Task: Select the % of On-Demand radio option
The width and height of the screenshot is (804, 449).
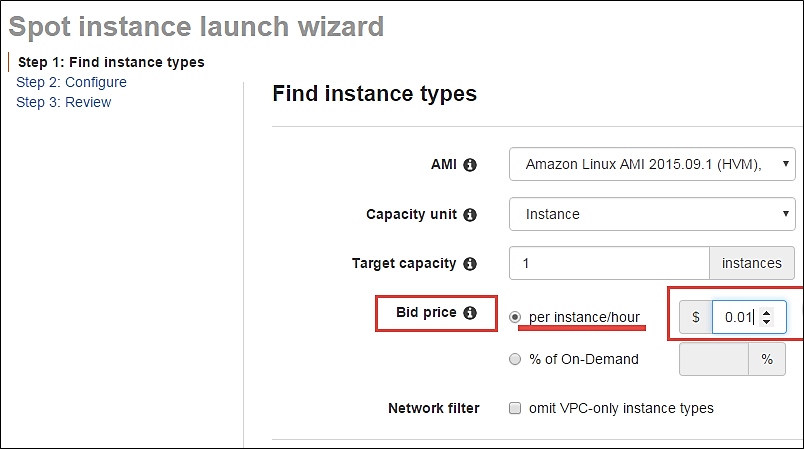Action: click(515, 360)
